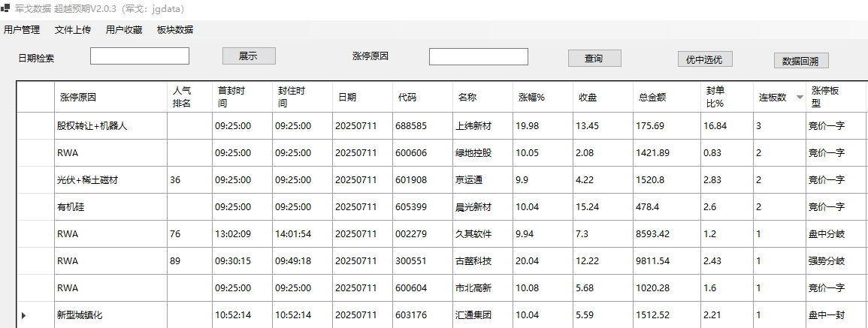Click the 优中选优 button
The height and width of the screenshot is (328, 868).
pos(704,59)
